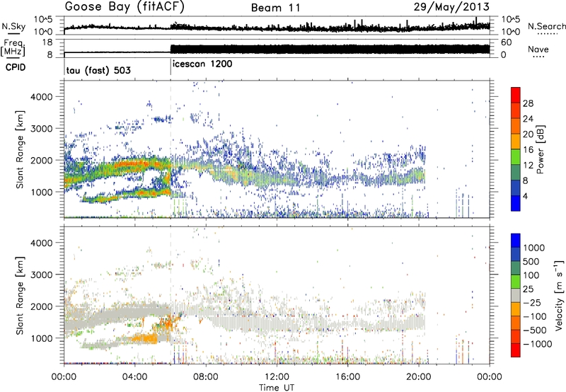This screenshot has height=392, width=566.
Task: Click the "CPID" row label
Action: [16, 67]
